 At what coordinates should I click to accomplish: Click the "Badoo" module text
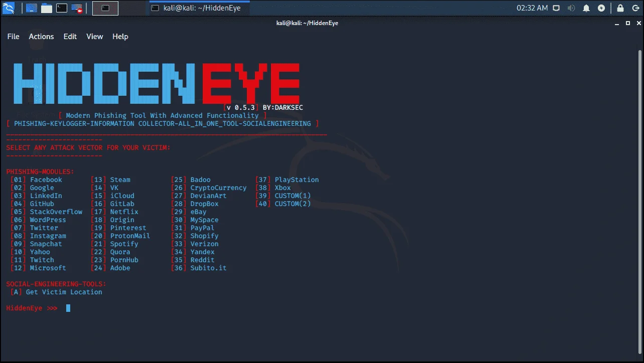[x=201, y=180]
